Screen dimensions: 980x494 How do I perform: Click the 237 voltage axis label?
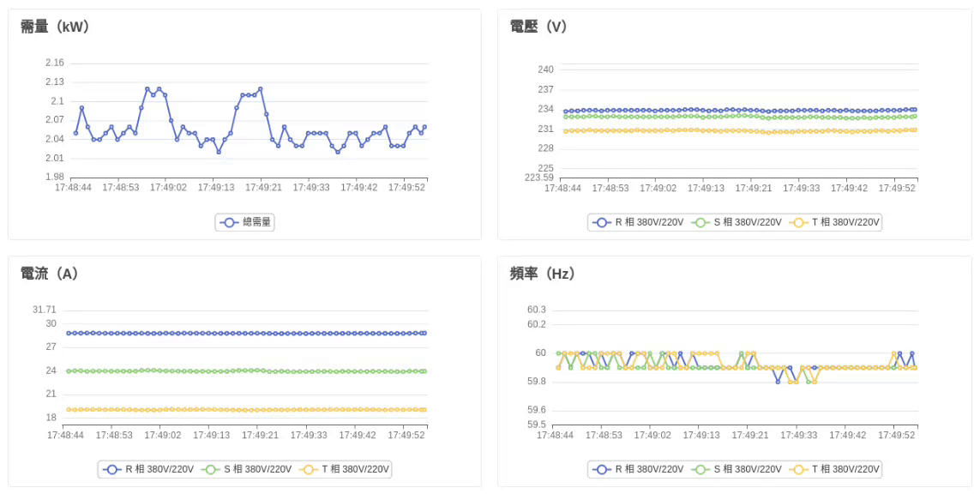pos(545,89)
